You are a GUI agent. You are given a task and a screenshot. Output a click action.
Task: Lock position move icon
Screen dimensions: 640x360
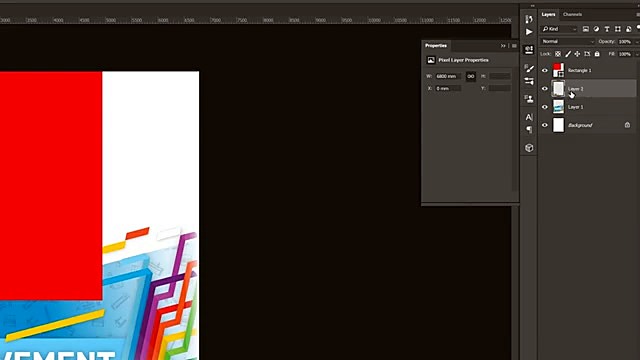(577, 54)
